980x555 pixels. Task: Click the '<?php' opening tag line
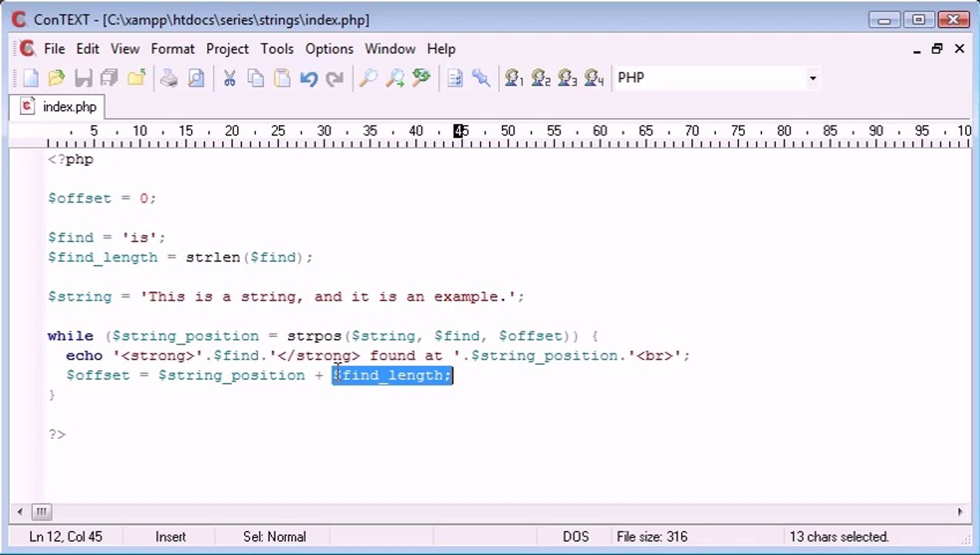(70, 160)
